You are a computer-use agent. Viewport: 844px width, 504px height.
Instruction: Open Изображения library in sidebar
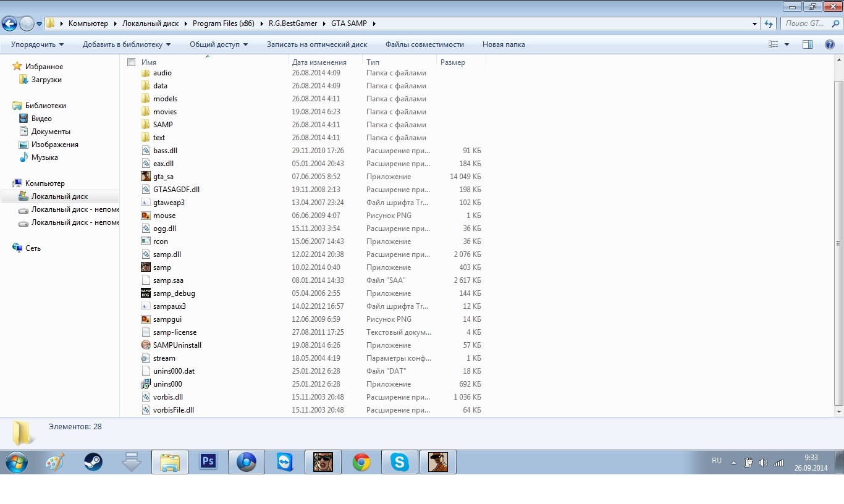(x=54, y=145)
